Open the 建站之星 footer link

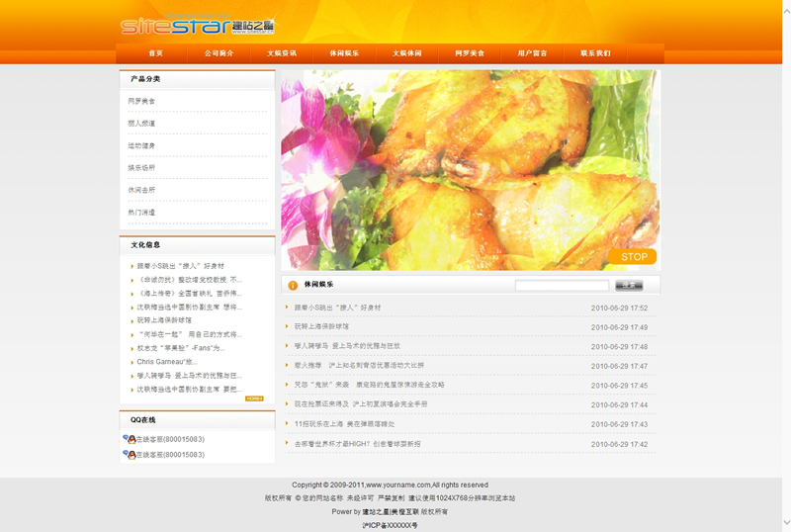(x=374, y=512)
